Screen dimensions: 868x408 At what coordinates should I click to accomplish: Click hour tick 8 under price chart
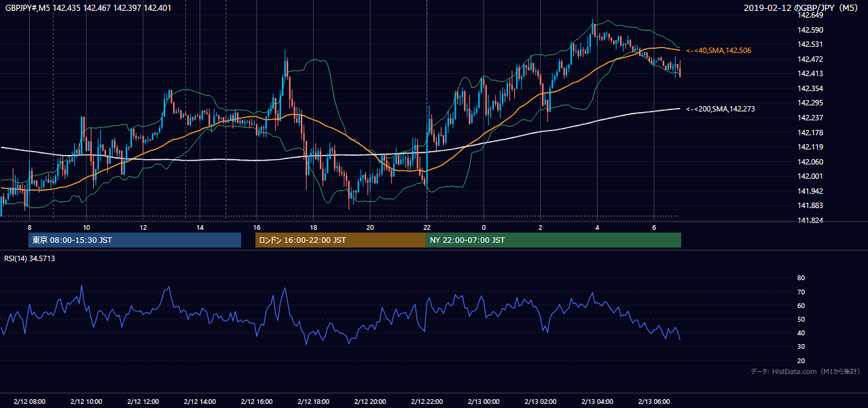[29, 226]
